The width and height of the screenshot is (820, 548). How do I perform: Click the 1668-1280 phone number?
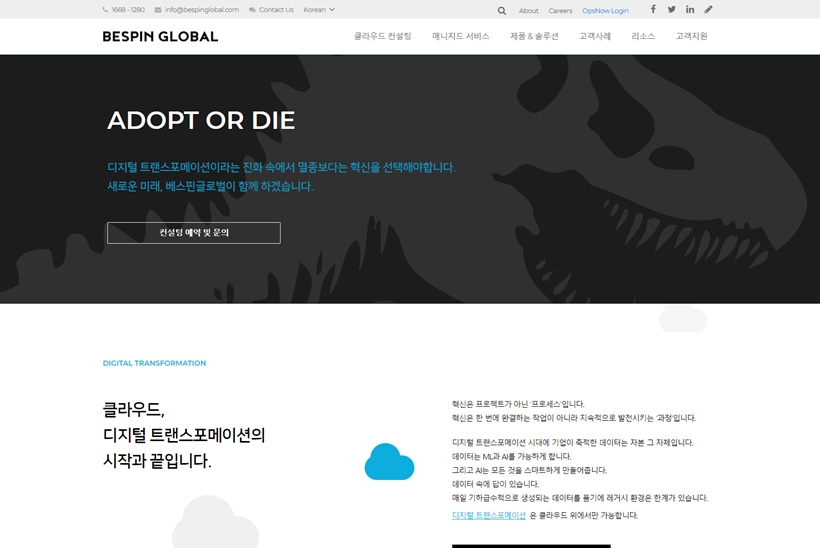coord(128,9)
